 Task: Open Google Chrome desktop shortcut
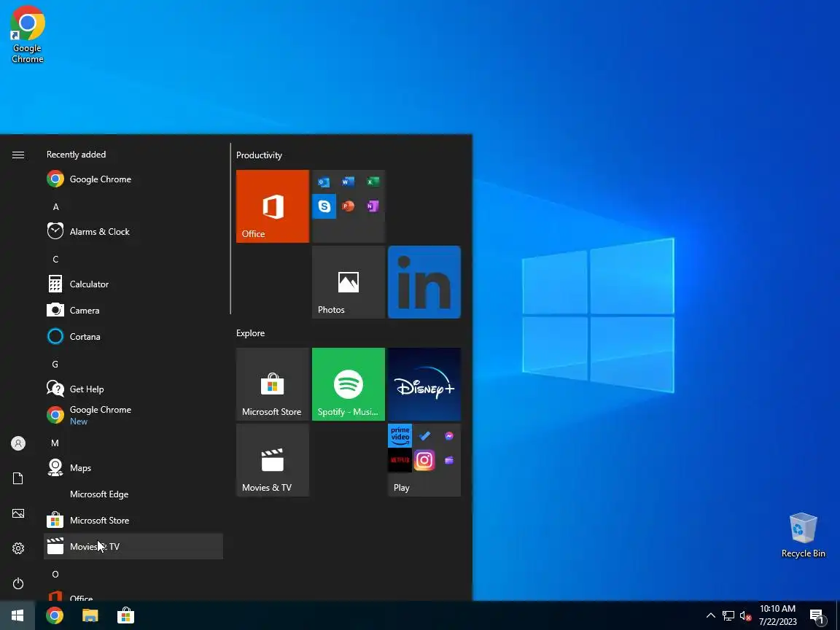(27, 35)
